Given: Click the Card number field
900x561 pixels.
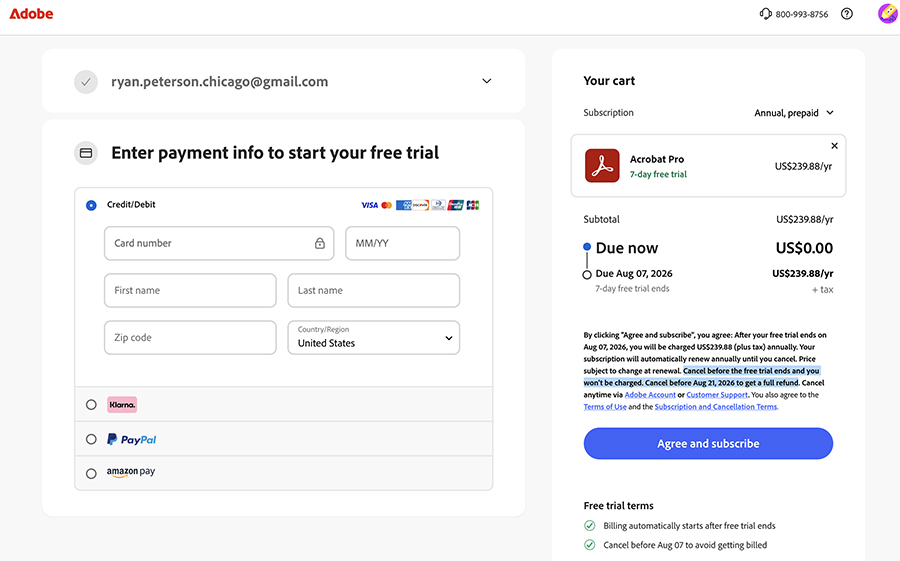Looking at the screenshot, I should click(x=219, y=243).
